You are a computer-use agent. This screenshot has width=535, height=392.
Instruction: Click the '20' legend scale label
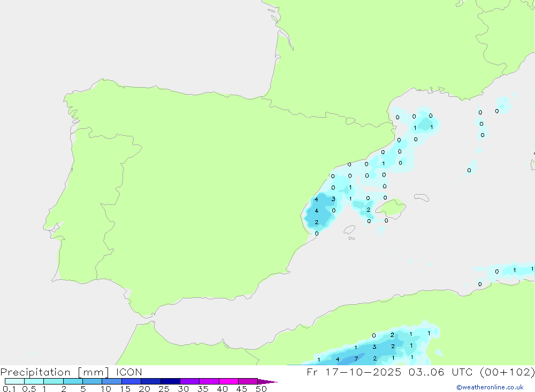point(144,389)
